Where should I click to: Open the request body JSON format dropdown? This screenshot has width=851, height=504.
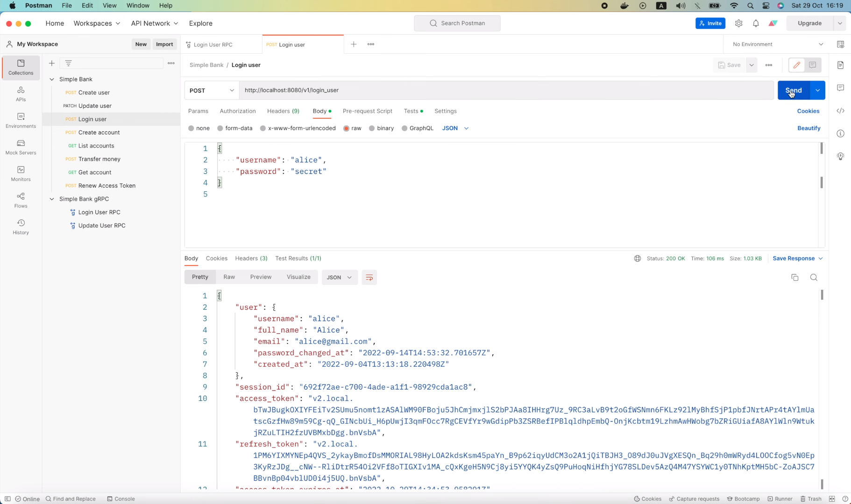click(455, 128)
